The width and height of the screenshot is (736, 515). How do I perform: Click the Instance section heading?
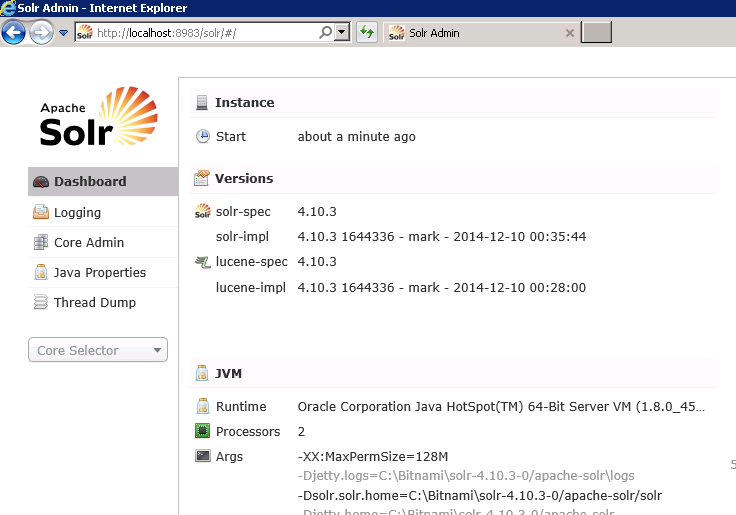tap(245, 102)
